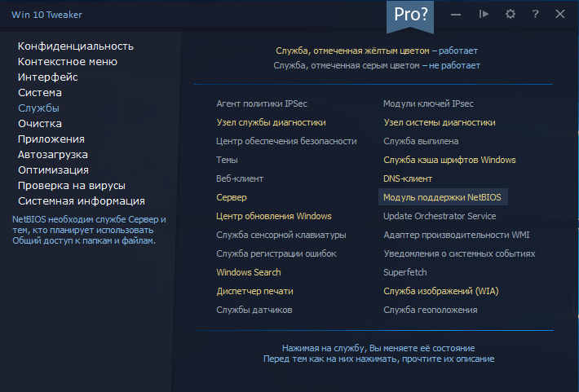Toggle Центр обновления Windows service
579x392 pixels.
(x=274, y=216)
